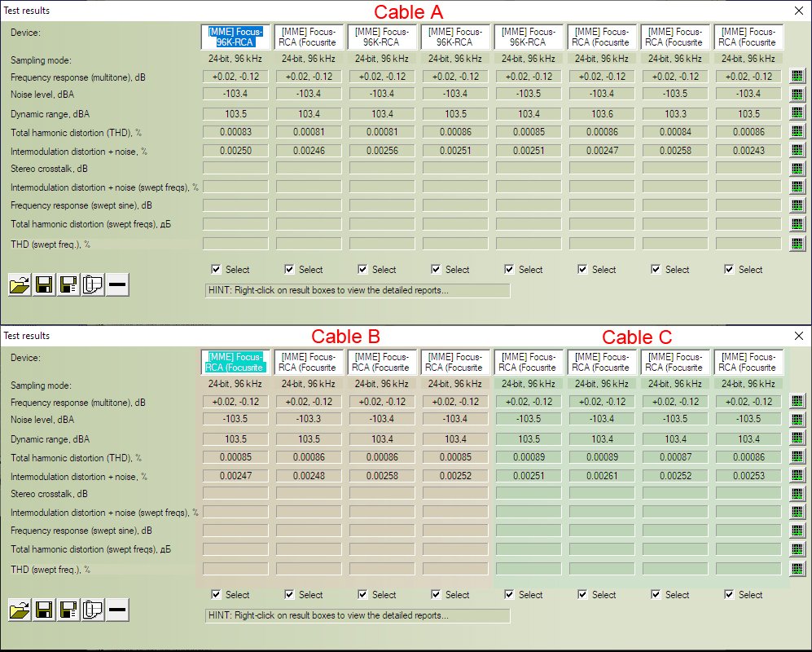This screenshot has width=812, height=652.
Task: Open the Stereo crosstalk graph icon, bottom window
Action: 797,493
